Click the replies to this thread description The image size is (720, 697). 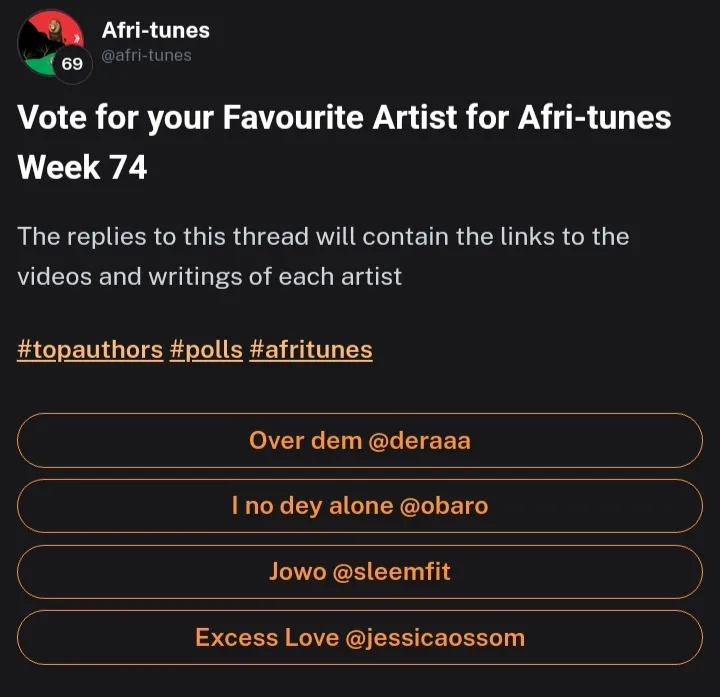click(x=323, y=237)
